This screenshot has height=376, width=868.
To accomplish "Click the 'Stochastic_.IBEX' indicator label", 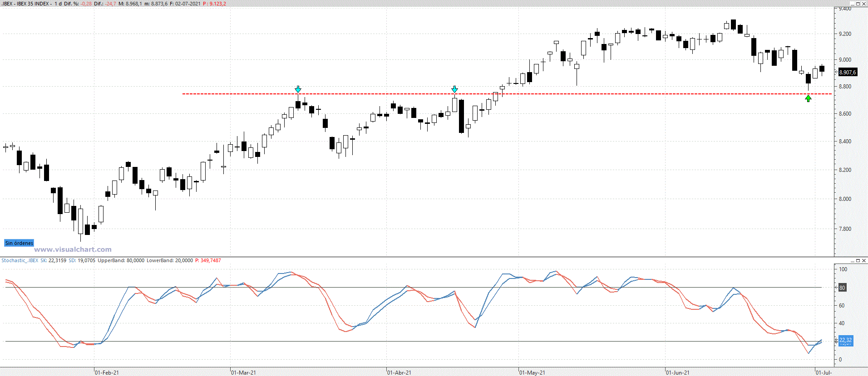I will point(20,260).
